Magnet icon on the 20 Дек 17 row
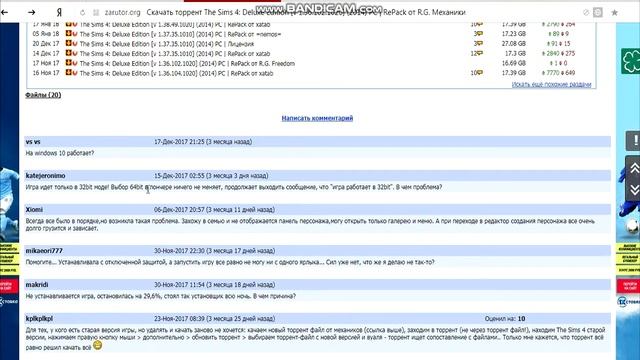Screen dimensions: 640x360 [75, 43]
